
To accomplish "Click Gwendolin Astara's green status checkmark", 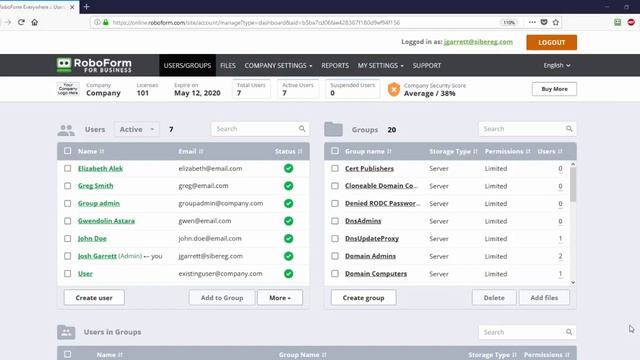I will tap(289, 221).
